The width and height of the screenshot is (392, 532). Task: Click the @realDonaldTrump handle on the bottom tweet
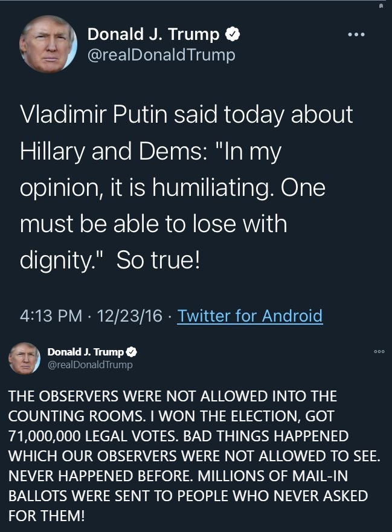[89, 365]
